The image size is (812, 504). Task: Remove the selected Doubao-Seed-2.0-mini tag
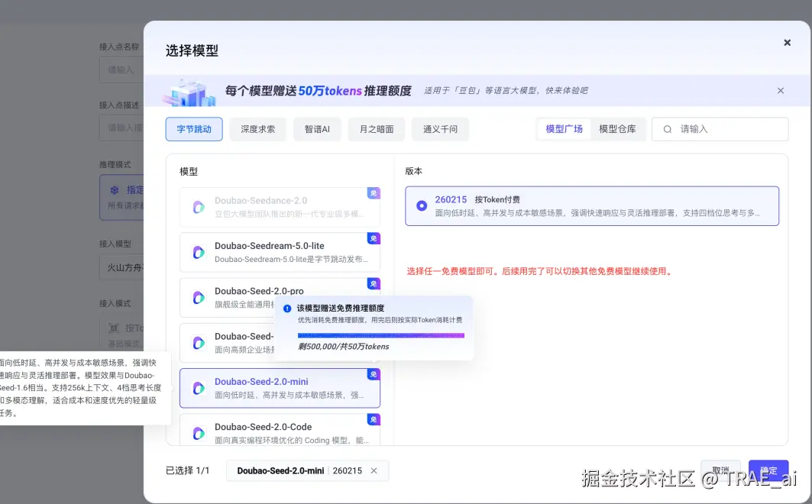(374, 471)
